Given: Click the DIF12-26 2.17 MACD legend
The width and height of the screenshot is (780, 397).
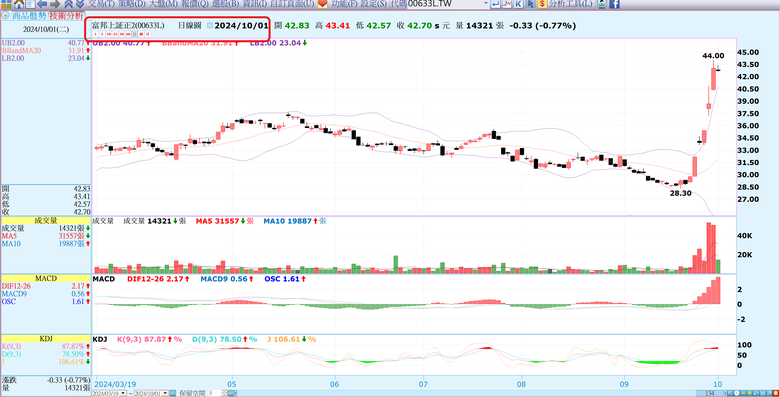Looking at the screenshot, I should (x=158, y=279).
